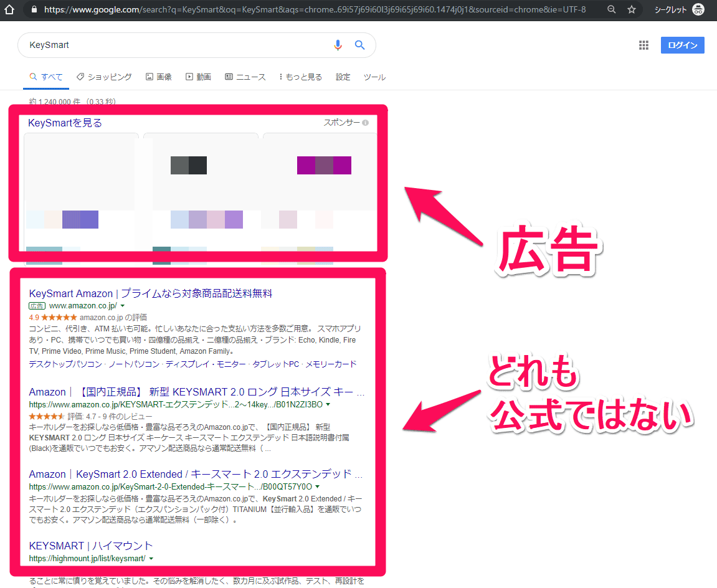Select the すべて tab

(46, 77)
